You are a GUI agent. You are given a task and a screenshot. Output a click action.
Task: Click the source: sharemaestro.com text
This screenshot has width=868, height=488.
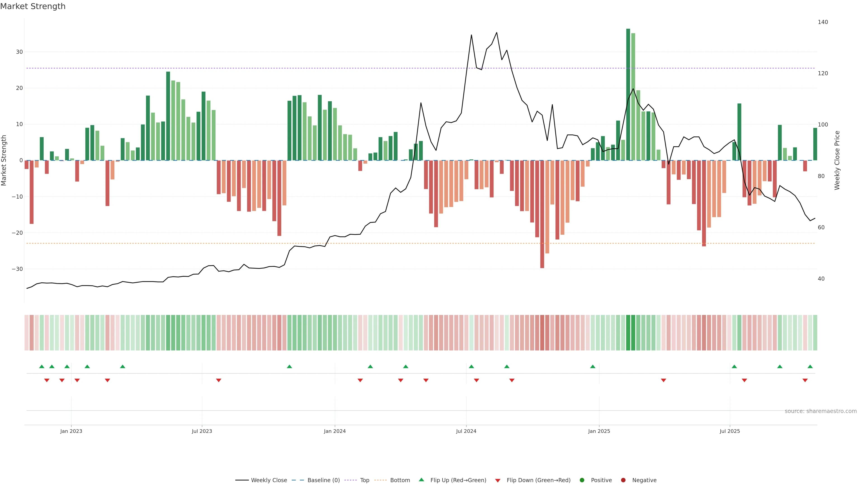821,411
